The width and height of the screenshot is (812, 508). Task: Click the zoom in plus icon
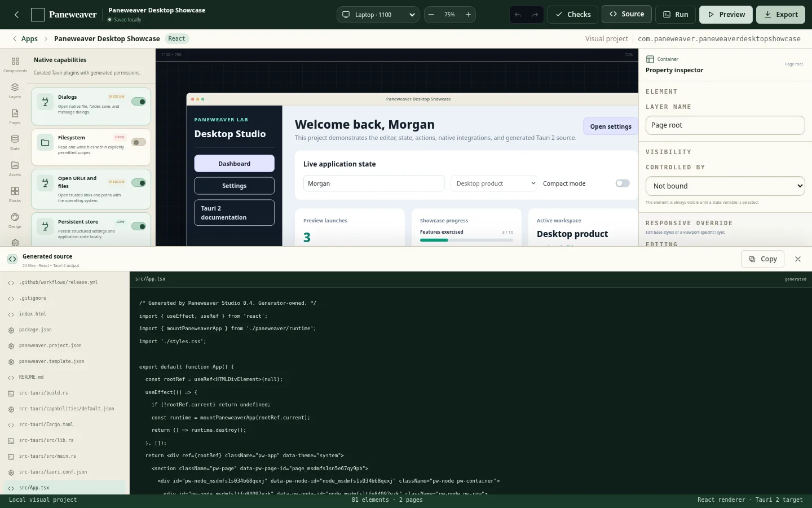(468, 15)
